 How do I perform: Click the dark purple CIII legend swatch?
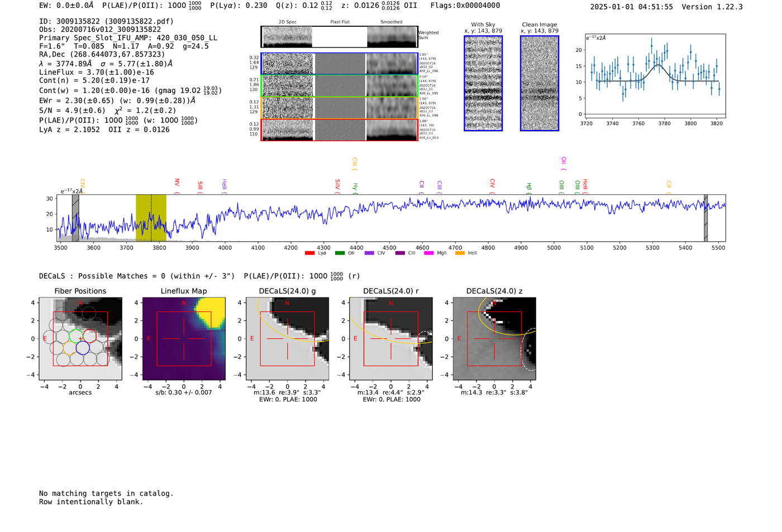click(x=400, y=253)
